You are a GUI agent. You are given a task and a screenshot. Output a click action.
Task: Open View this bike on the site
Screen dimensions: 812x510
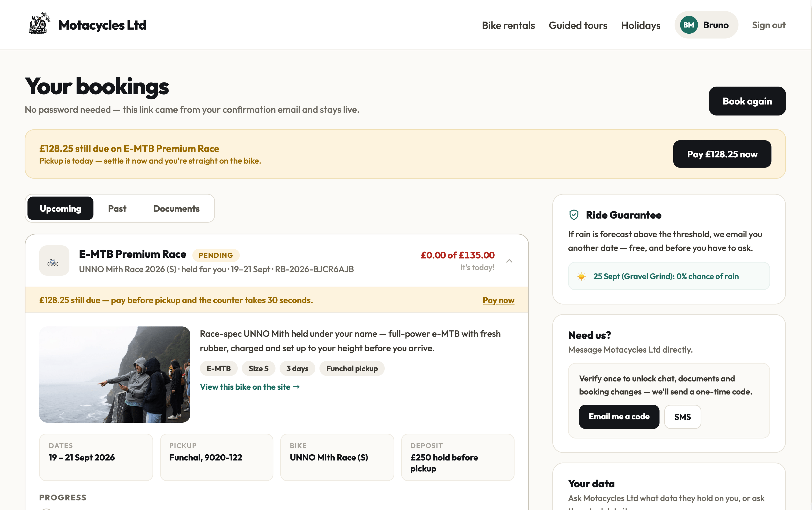click(x=250, y=387)
